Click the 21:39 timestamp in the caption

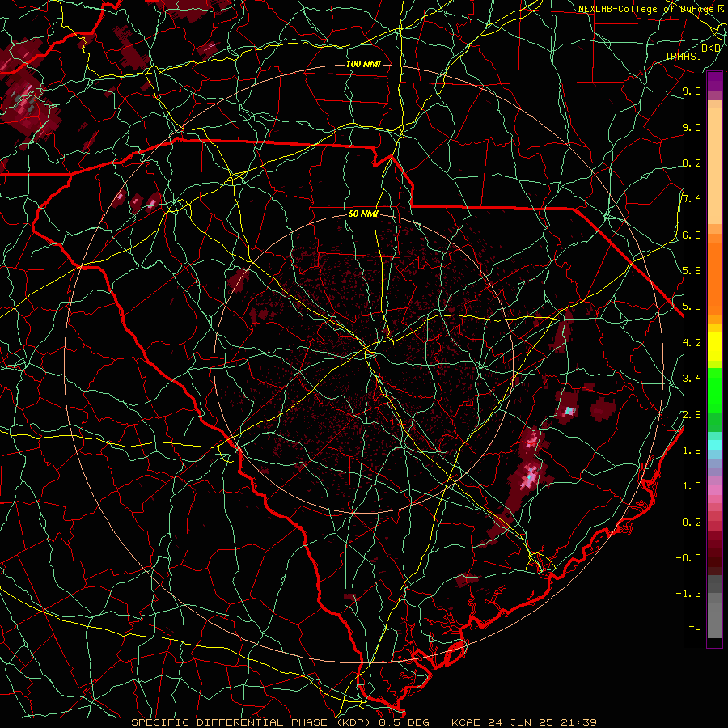[578, 722]
